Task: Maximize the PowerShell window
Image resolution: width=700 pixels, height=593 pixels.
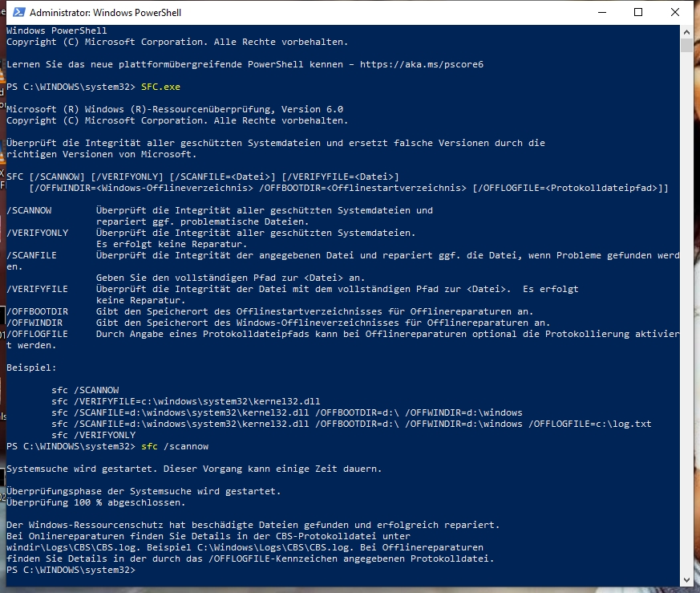Action: click(638, 12)
